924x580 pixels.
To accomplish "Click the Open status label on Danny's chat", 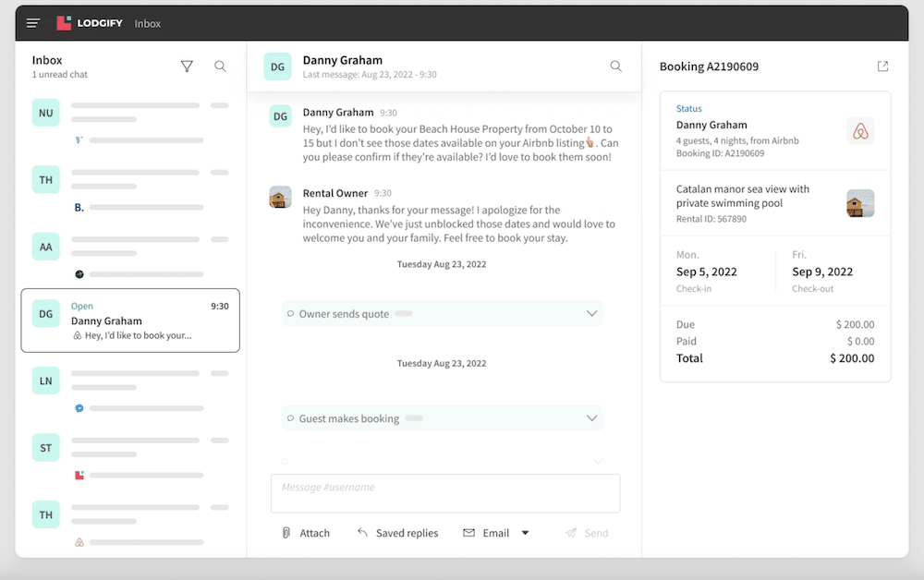I will (82, 307).
